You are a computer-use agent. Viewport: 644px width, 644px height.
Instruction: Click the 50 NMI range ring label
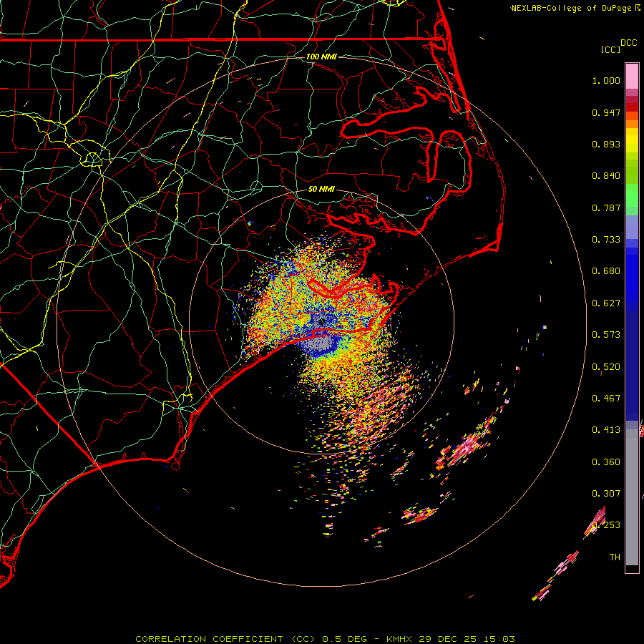[321, 190]
